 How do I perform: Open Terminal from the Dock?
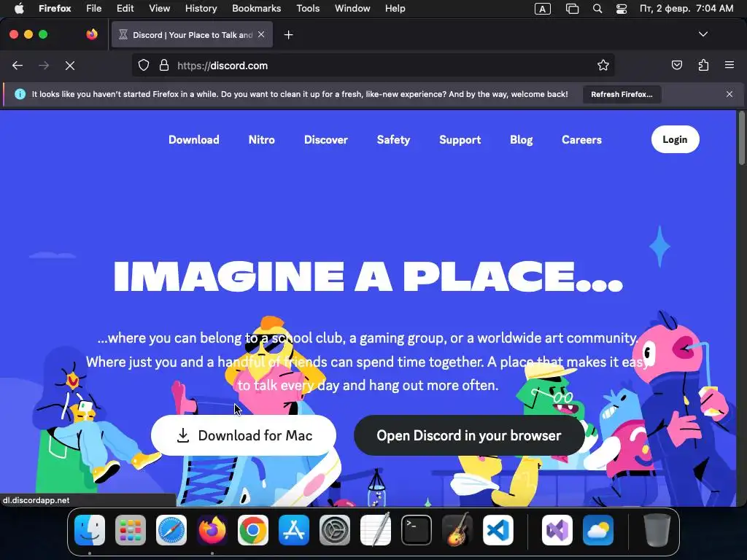click(417, 530)
